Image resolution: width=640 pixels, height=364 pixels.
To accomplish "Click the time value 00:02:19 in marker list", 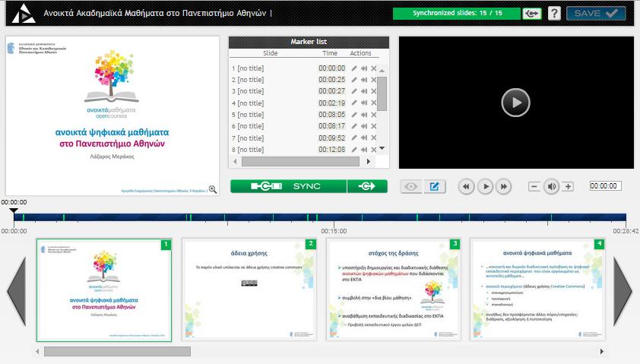I will (332, 103).
